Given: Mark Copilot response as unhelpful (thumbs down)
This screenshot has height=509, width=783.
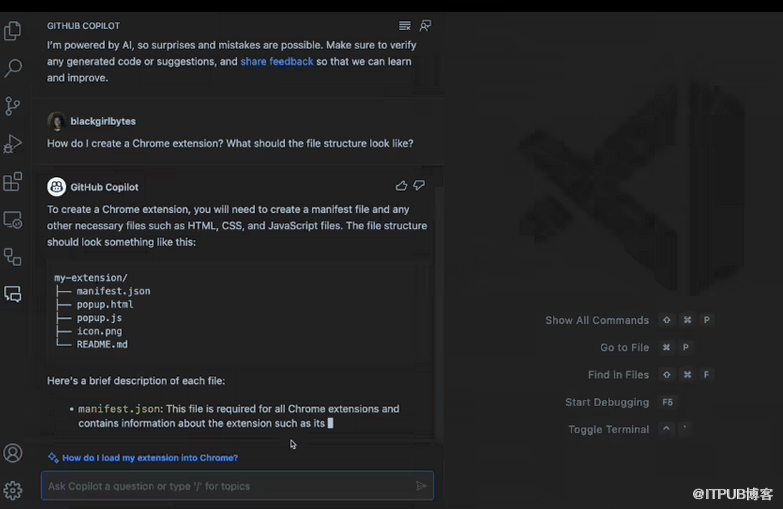Looking at the screenshot, I should [419, 186].
